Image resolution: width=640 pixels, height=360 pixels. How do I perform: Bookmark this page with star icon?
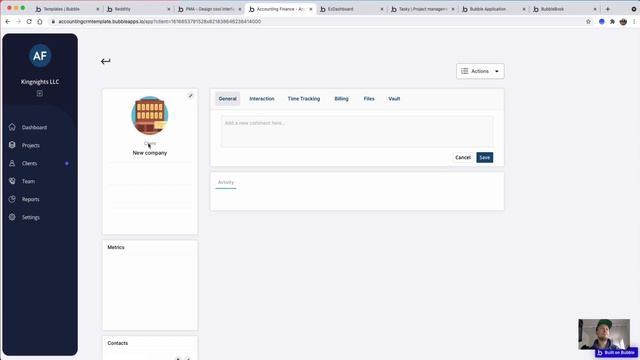(588, 22)
